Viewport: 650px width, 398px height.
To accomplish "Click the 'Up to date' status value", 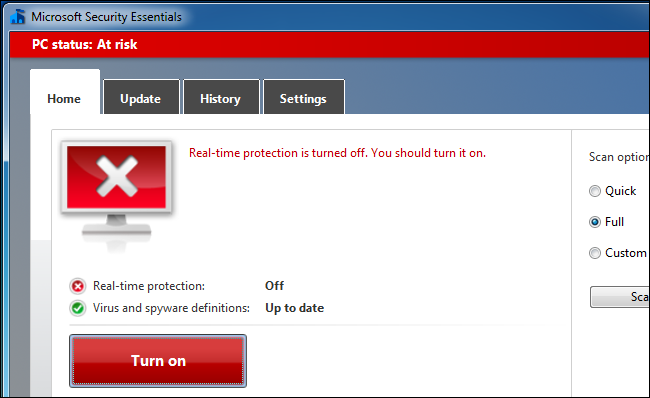I will click(x=295, y=308).
